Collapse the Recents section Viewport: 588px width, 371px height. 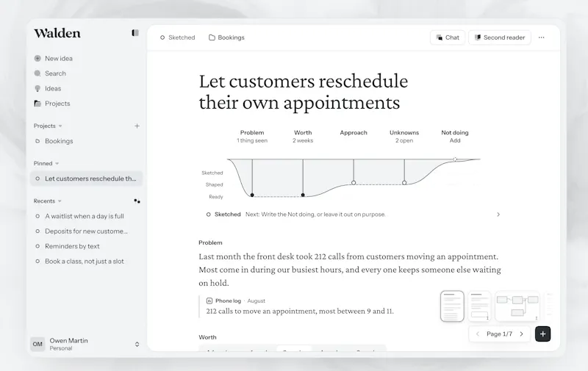47,201
